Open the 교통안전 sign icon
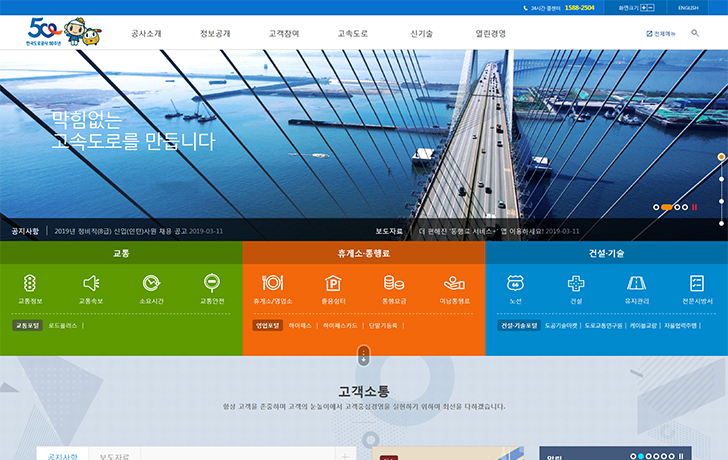 pos(212,283)
